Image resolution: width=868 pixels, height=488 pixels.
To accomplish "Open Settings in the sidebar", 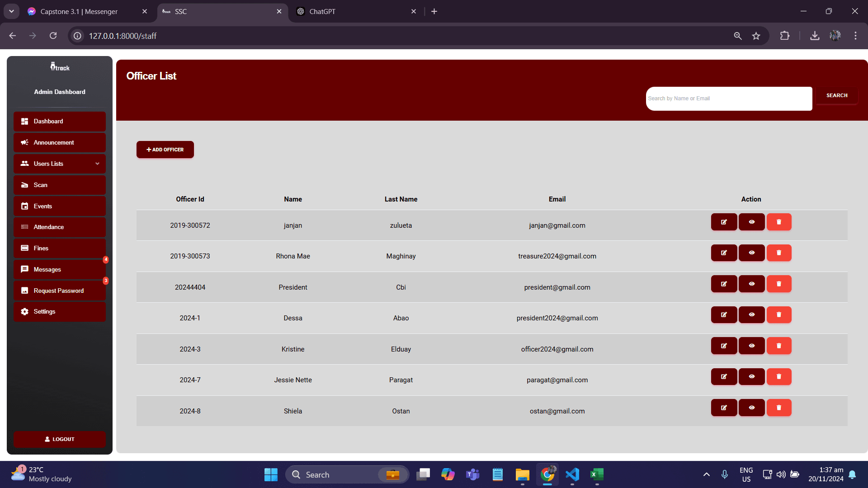I will (60, 312).
